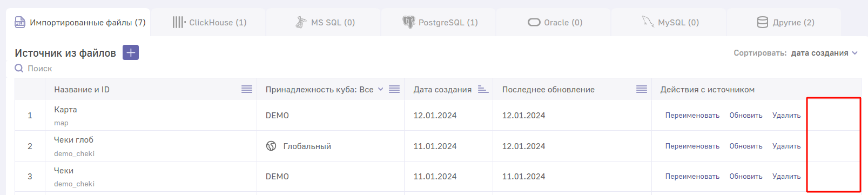Toggle sort icon next to Дата создания
The image size is (868, 195).
[483, 89]
